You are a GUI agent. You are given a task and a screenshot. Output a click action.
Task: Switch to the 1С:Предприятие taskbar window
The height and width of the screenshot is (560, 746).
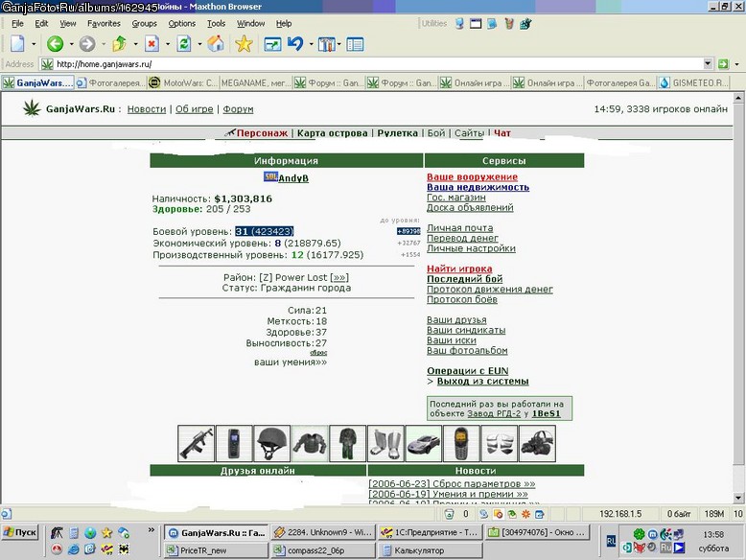[431, 532]
